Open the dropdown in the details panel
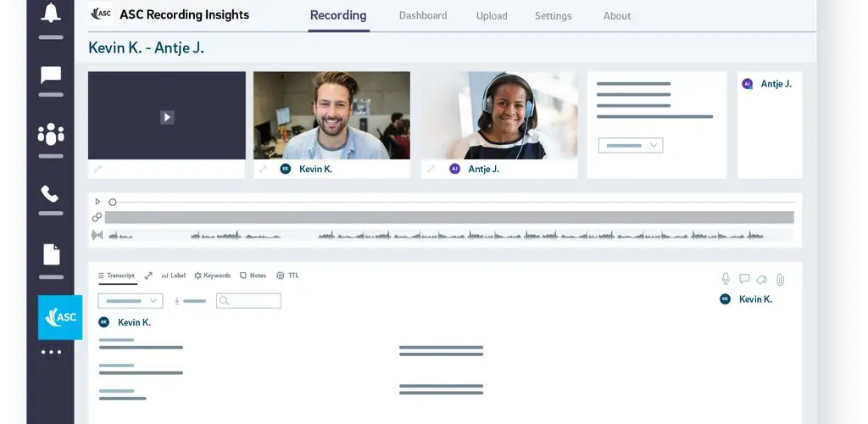Image resolution: width=868 pixels, height=424 pixels. pos(631,146)
